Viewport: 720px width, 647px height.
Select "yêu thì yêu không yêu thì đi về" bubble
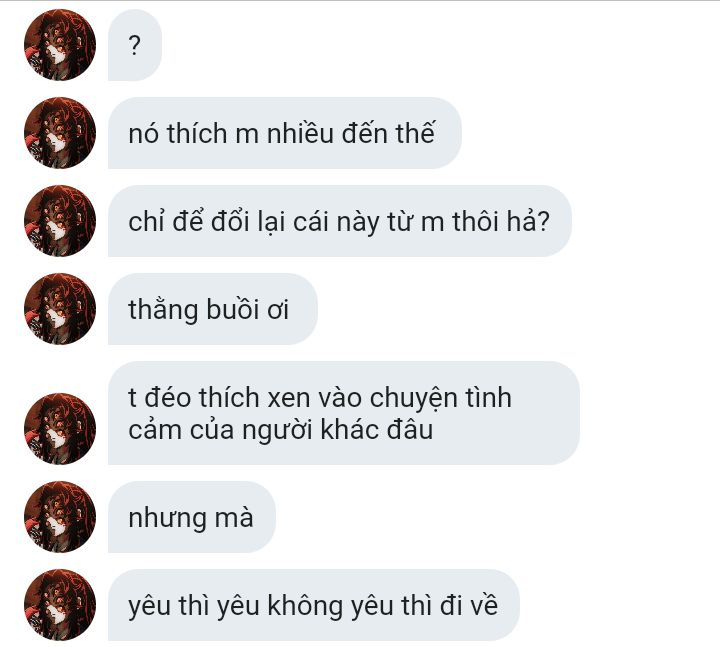pos(314,605)
